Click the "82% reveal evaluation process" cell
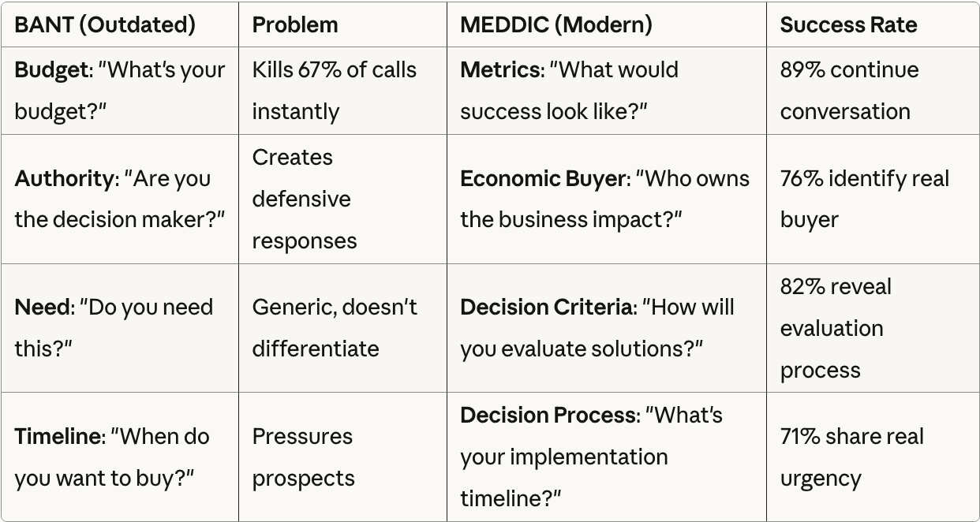This screenshot has width=980, height=522. 835,328
